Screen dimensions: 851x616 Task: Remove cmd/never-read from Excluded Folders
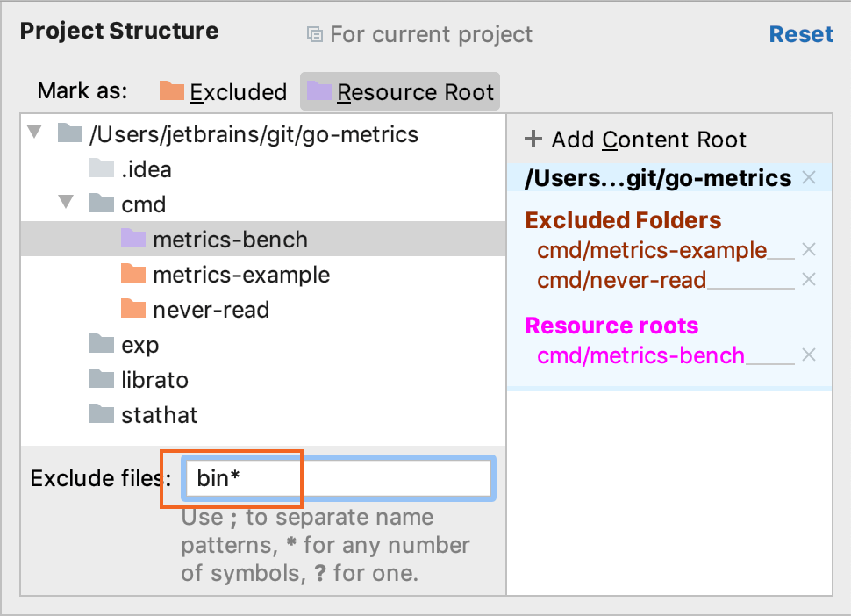(x=809, y=279)
